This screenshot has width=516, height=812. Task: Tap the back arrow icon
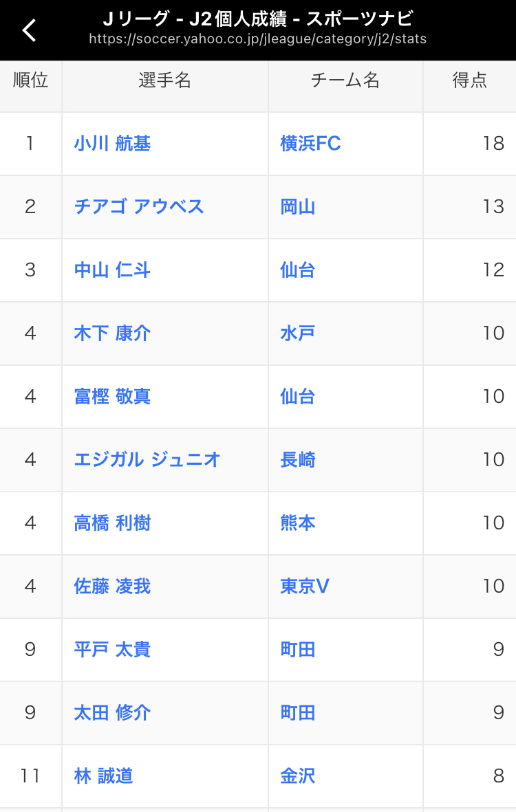click(30, 30)
